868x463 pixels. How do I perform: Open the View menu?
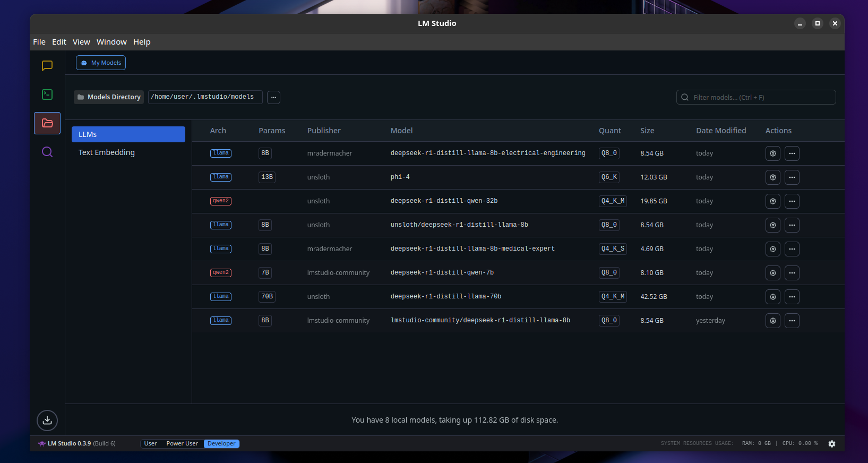pyautogui.click(x=81, y=42)
